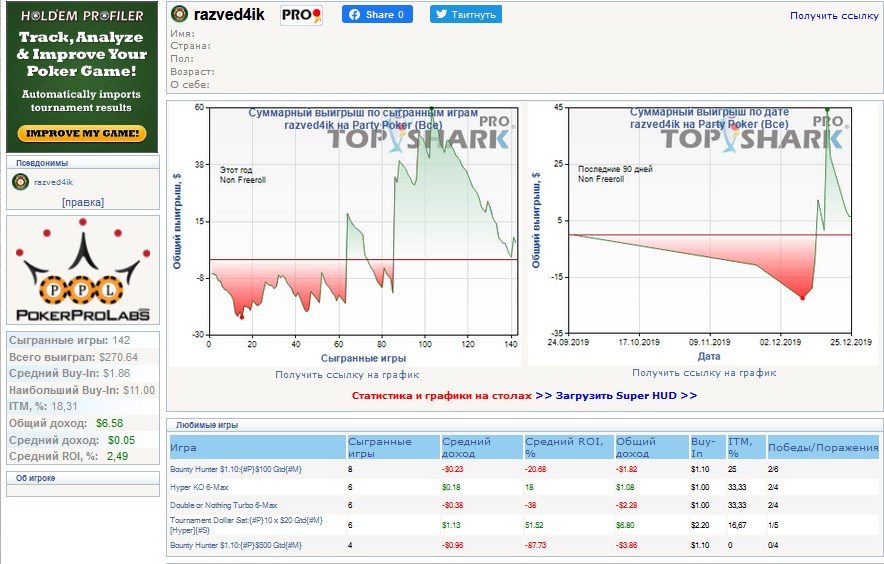Image resolution: width=884 pixels, height=564 pixels.
Task: Click the poker chip avatar under Псевдонимы
Action: [20, 182]
